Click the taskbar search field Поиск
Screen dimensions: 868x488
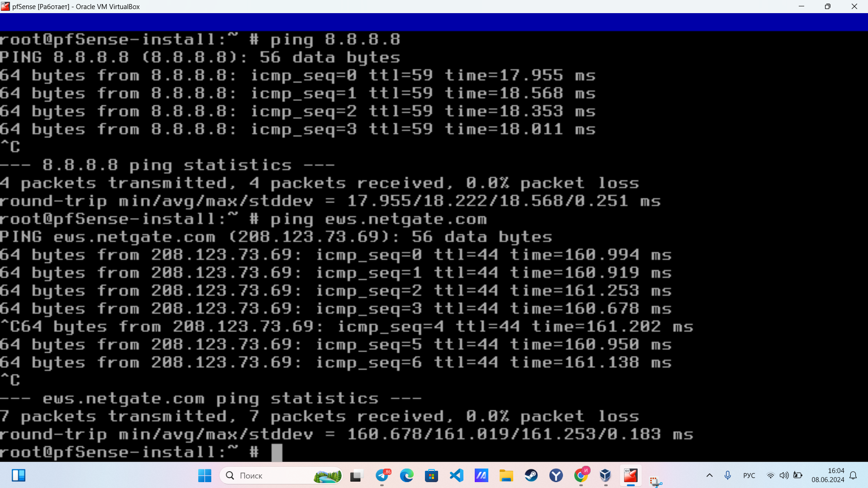[281, 475]
